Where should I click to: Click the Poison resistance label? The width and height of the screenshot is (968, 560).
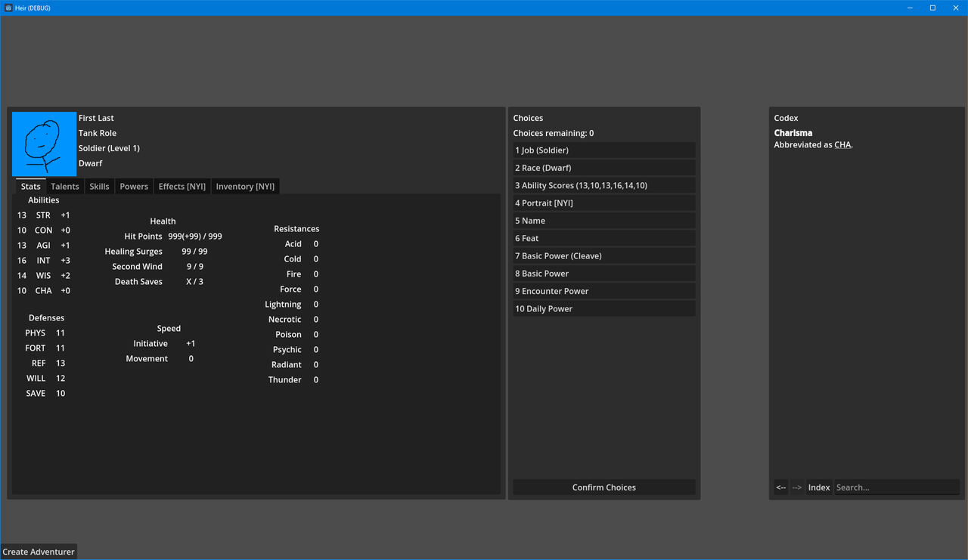pyautogui.click(x=288, y=335)
